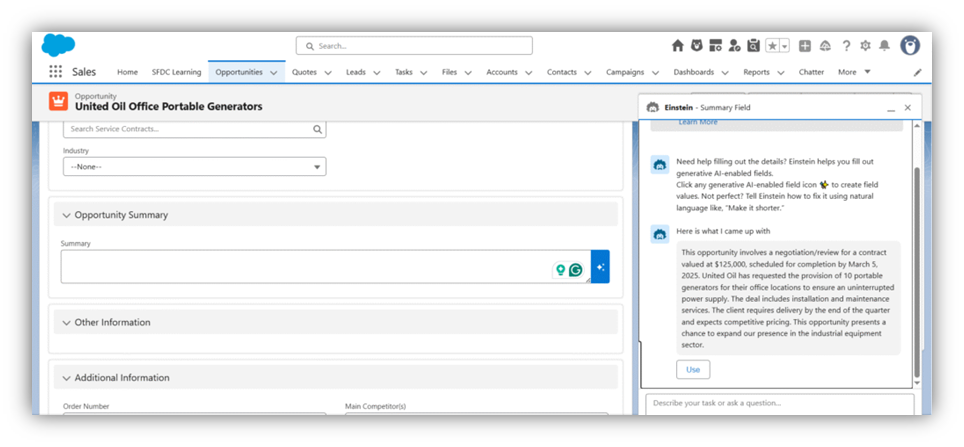Click the Einstein panel vertical scrollbar
Screen dimensions: 964x447
[917, 271]
